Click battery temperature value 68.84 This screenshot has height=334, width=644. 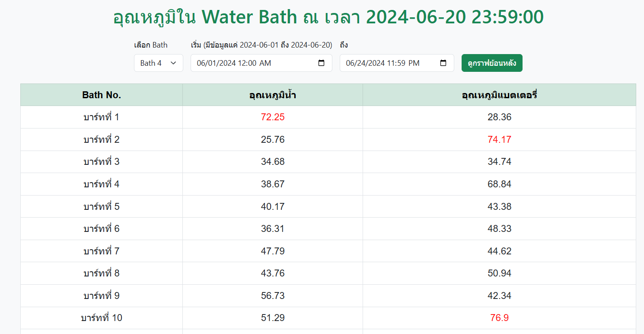pyautogui.click(x=499, y=184)
